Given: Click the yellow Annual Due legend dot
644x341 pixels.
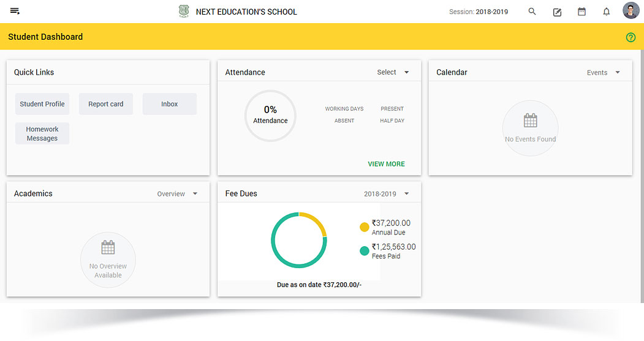Looking at the screenshot, I should point(365,227).
